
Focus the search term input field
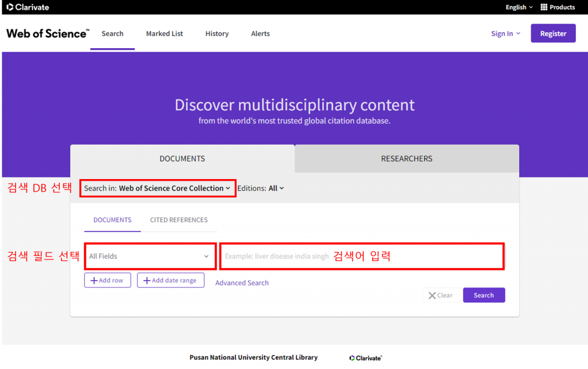coord(362,257)
